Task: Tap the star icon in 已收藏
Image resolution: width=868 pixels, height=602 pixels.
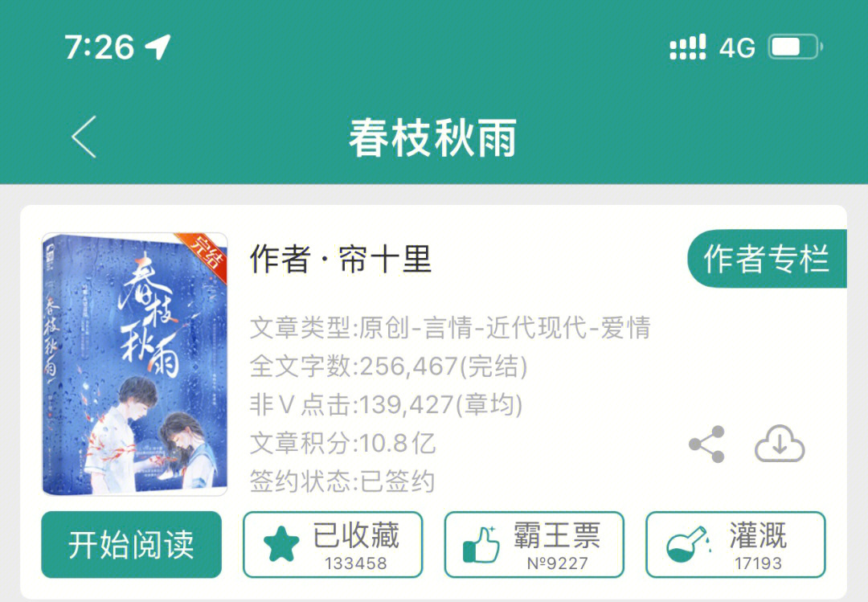Action: (281, 544)
